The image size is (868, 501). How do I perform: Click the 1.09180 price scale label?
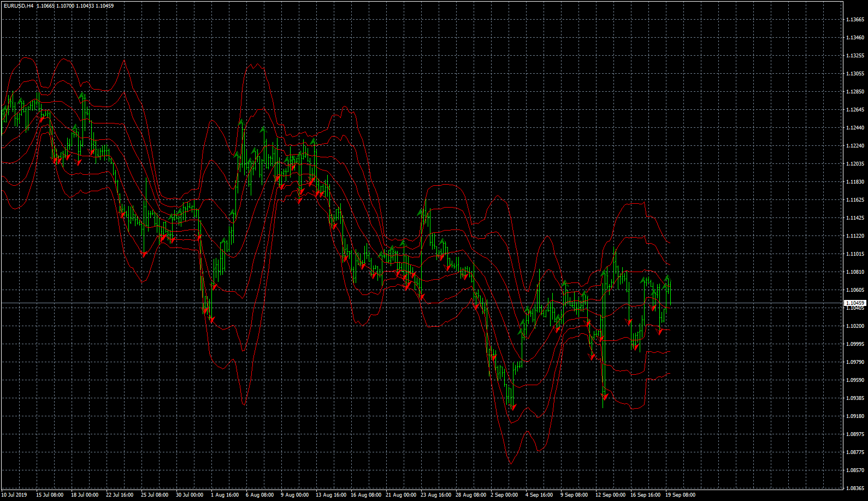[855, 416]
